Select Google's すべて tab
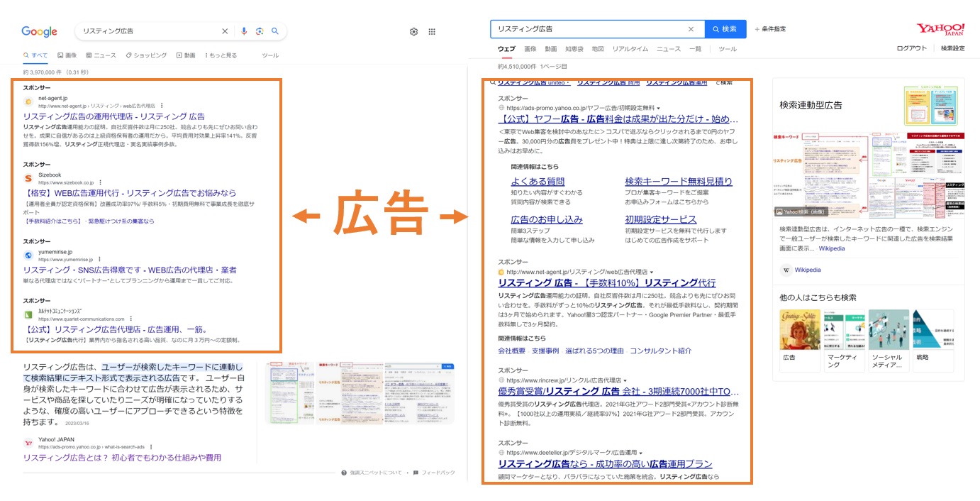 pyautogui.click(x=35, y=55)
